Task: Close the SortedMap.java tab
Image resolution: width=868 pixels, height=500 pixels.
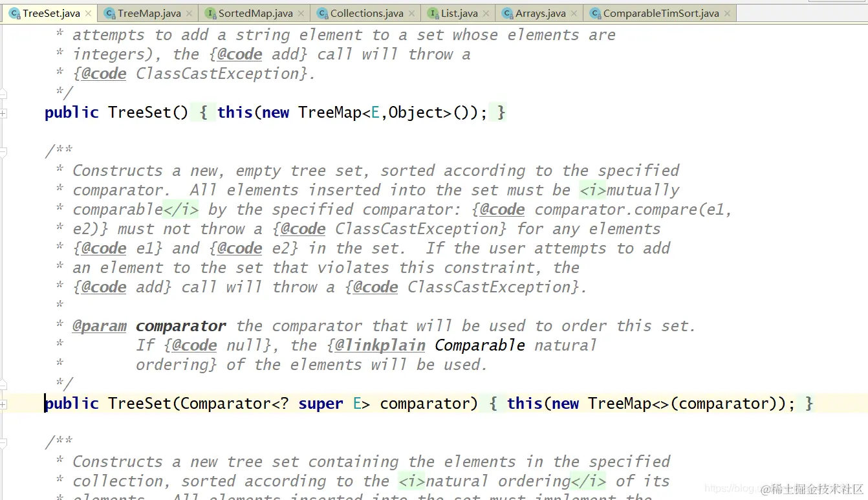Action: [x=301, y=14]
